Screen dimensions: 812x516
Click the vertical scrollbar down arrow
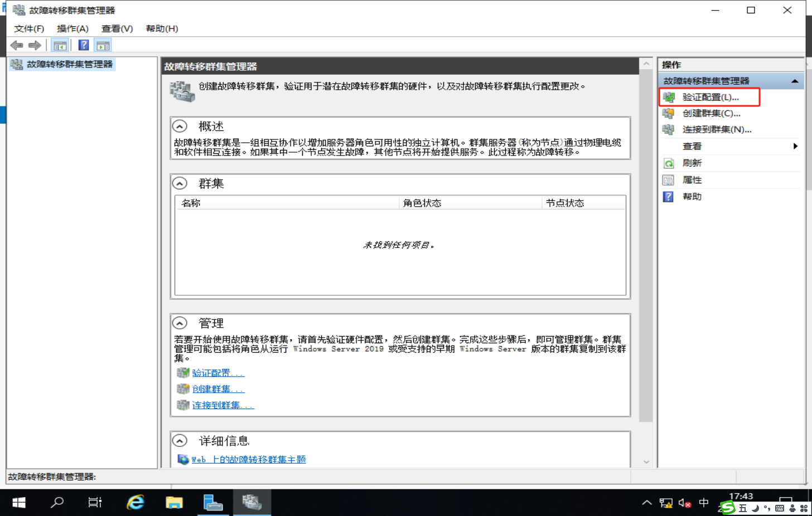[x=647, y=462]
